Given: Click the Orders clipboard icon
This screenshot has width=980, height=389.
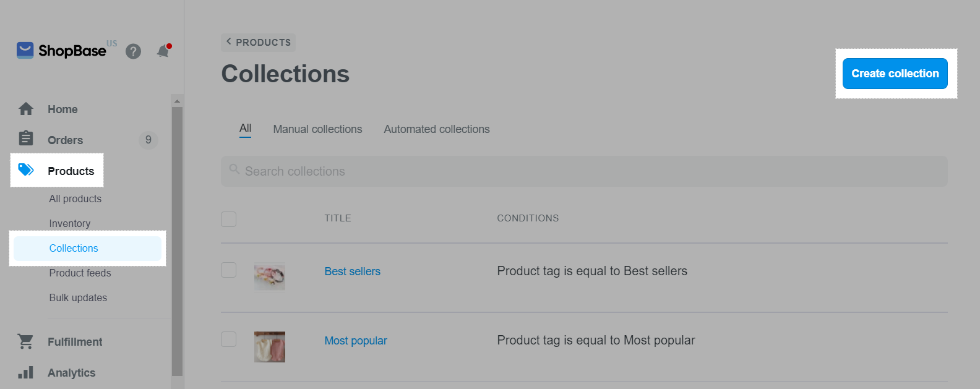Looking at the screenshot, I should (26, 139).
